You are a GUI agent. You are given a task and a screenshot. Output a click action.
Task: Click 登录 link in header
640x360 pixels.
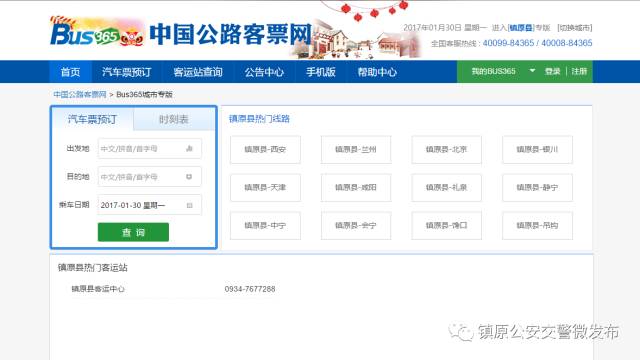[552, 71]
